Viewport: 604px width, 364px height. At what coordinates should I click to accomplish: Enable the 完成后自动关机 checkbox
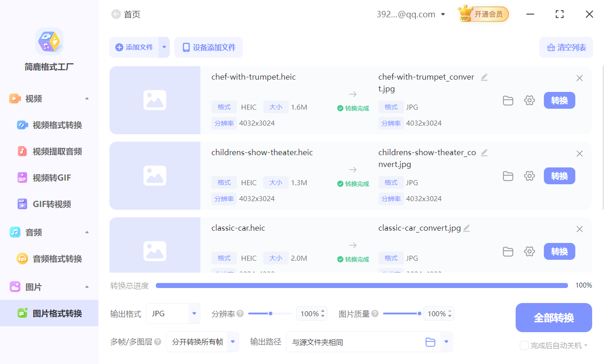[x=524, y=345]
